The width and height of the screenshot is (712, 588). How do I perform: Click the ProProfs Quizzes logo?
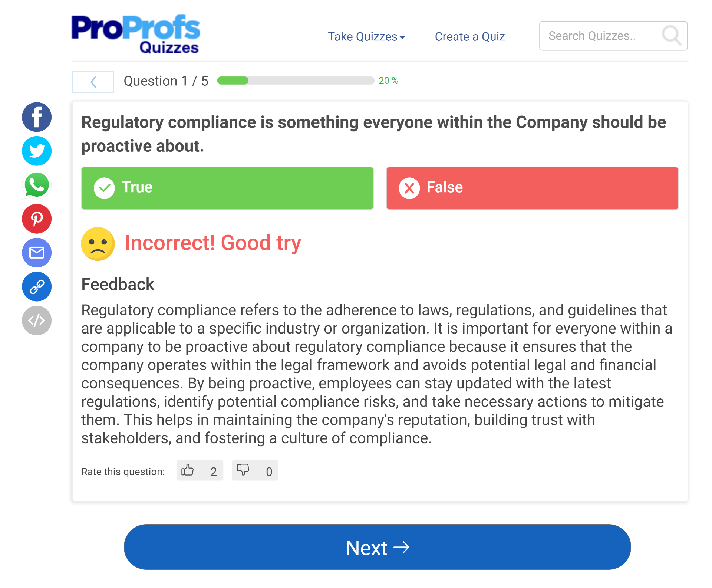[x=136, y=34]
